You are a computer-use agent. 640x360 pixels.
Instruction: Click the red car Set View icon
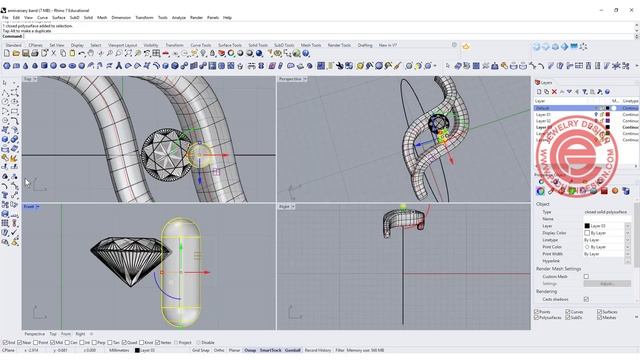click(166, 53)
